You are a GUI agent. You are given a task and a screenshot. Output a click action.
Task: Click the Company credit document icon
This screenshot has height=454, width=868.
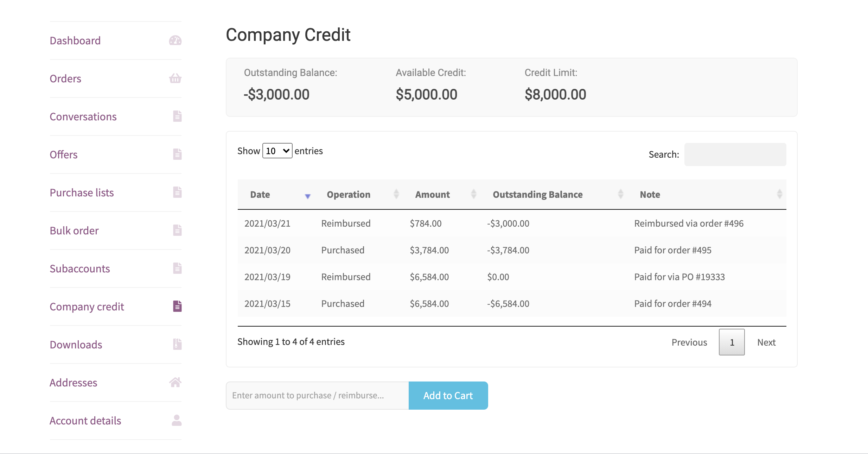(x=177, y=306)
